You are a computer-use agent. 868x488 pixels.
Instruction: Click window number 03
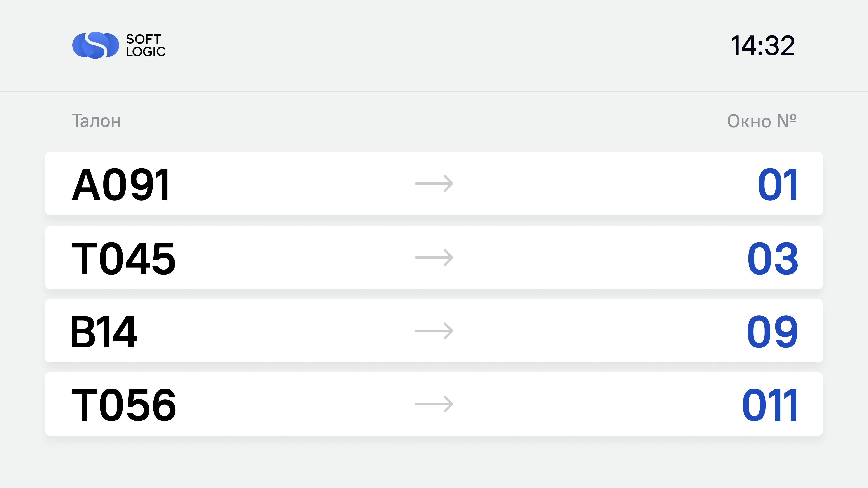coord(773,258)
